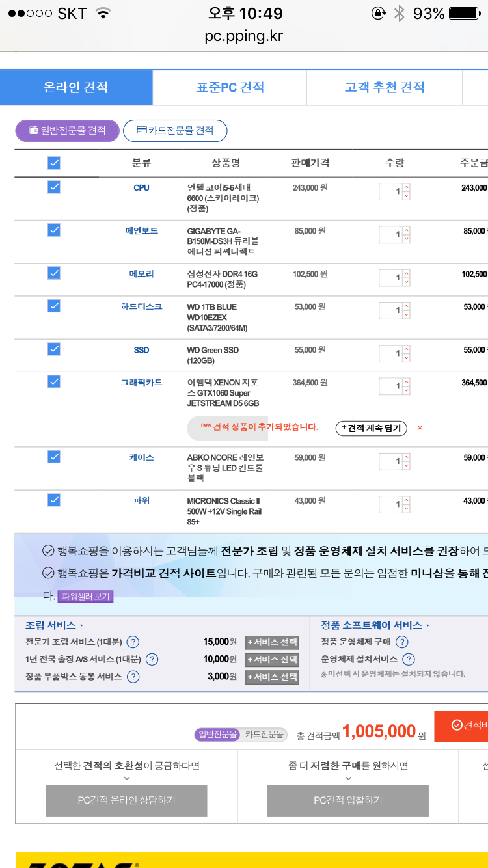Screen dimensions: 488x868
Task: Click the 메모리 category link
Action: coord(141,274)
